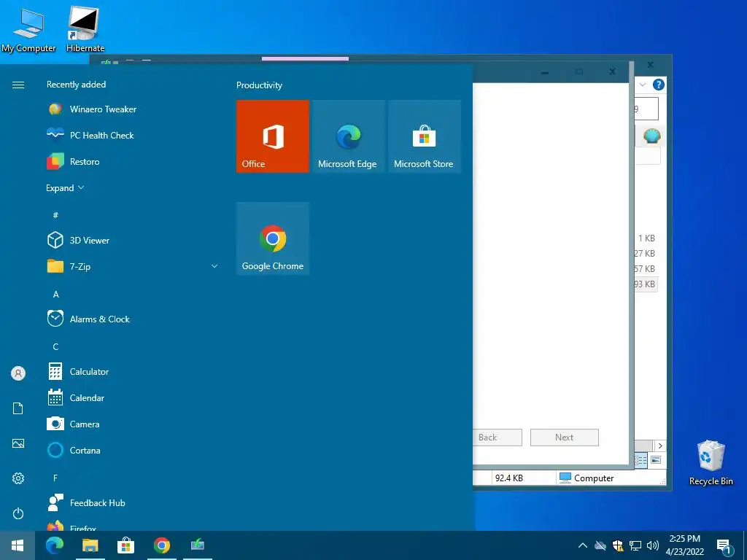Show hidden tray icons chevron
This screenshot has width=747, height=560.
click(582, 545)
